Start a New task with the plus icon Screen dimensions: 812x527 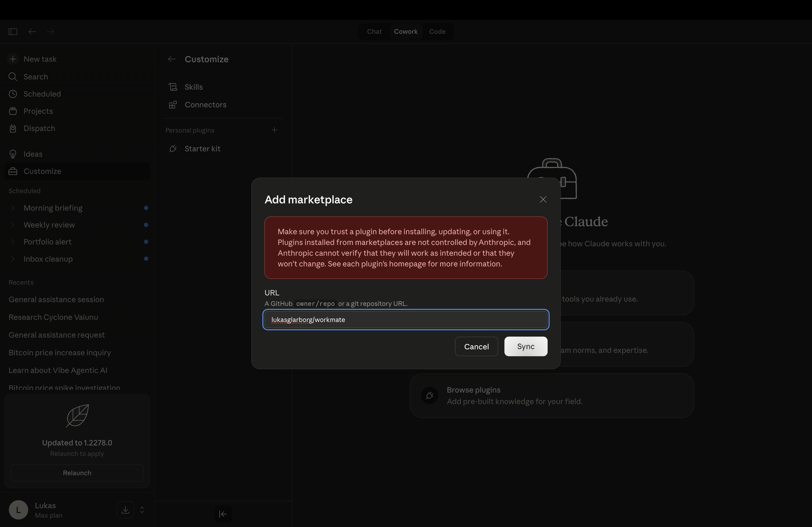click(13, 59)
